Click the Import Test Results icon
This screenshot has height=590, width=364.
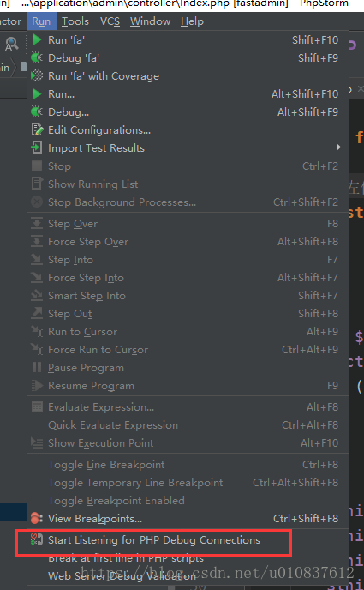pyautogui.click(x=37, y=147)
